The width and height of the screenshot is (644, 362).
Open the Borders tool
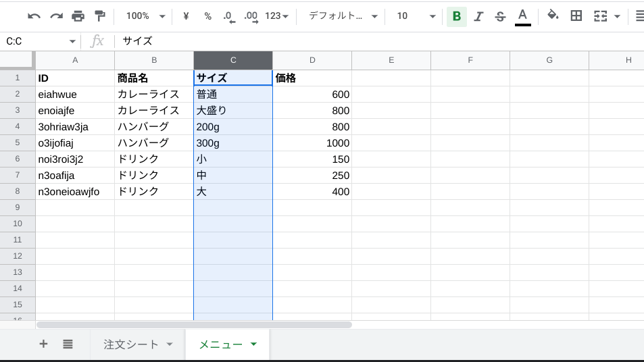576,16
